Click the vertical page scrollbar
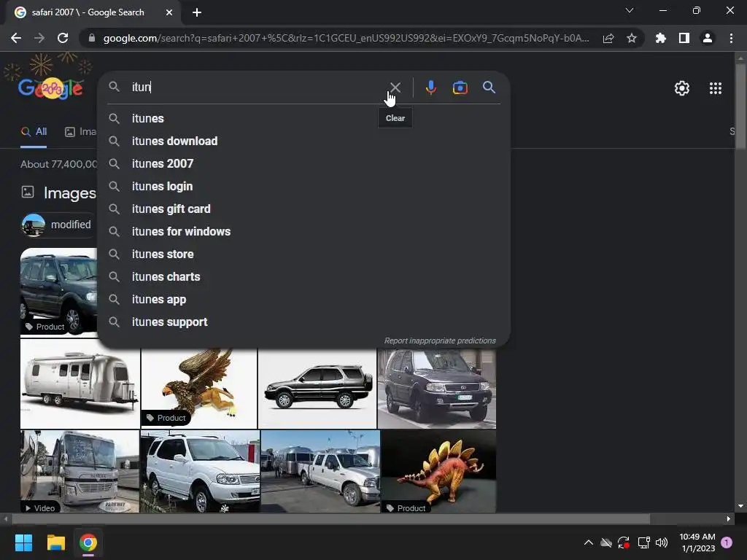Viewport: 747px width, 560px height. [x=740, y=108]
